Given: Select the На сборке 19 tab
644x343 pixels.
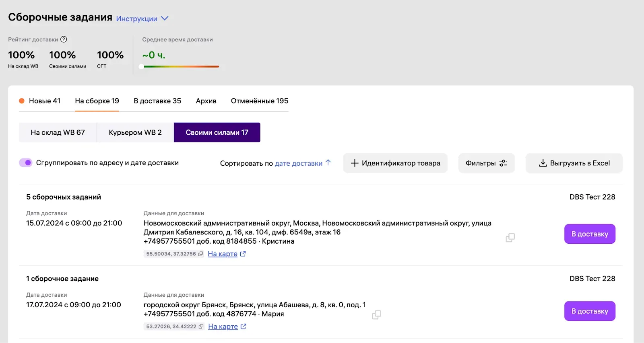Looking at the screenshot, I should (97, 101).
